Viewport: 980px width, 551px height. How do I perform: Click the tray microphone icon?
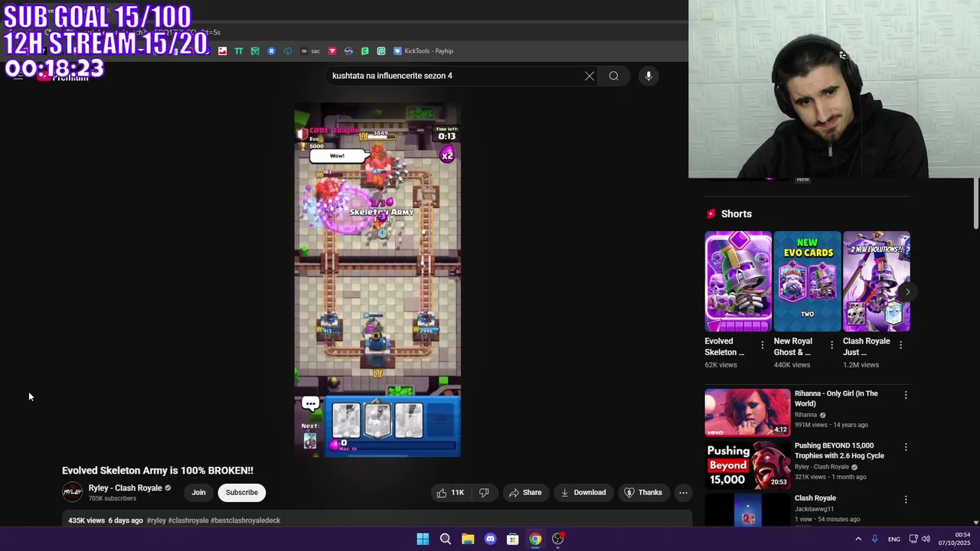click(874, 539)
